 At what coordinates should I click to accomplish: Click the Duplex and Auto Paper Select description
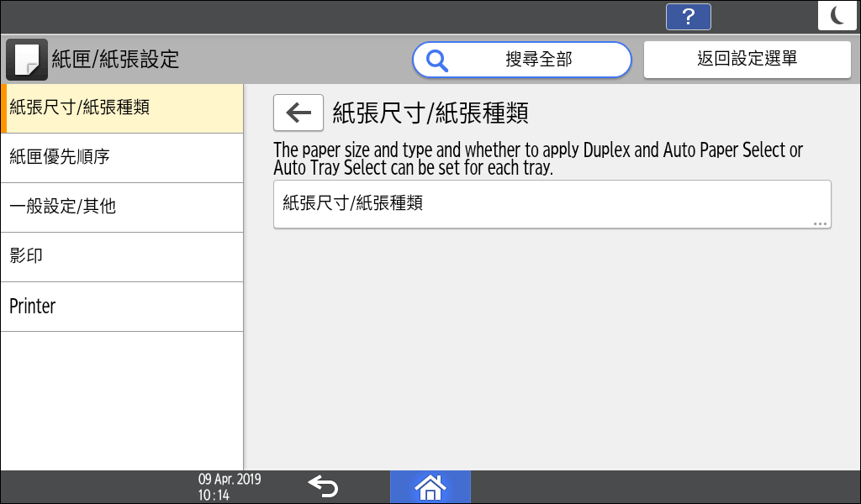[x=538, y=159]
